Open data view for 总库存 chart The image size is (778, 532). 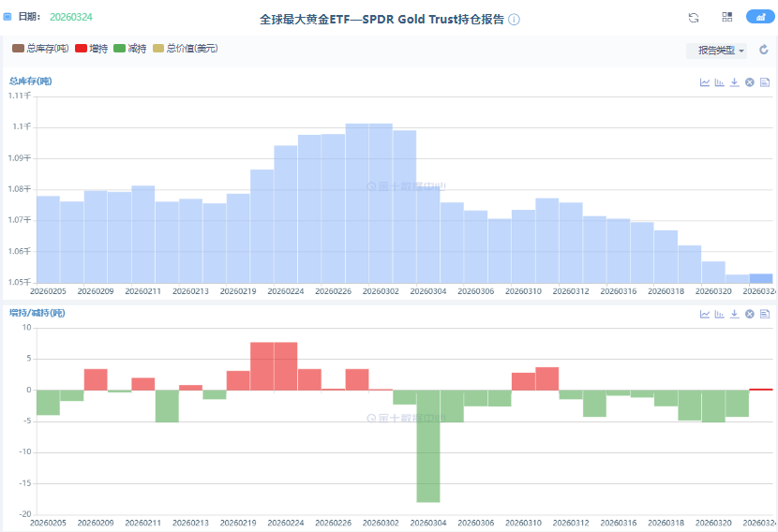[765, 82]
